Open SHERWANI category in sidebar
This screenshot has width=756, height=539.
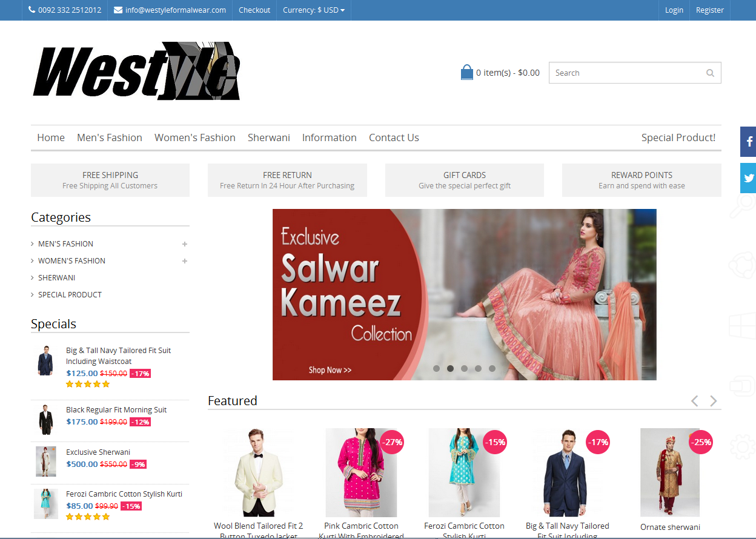click(56, 278)
